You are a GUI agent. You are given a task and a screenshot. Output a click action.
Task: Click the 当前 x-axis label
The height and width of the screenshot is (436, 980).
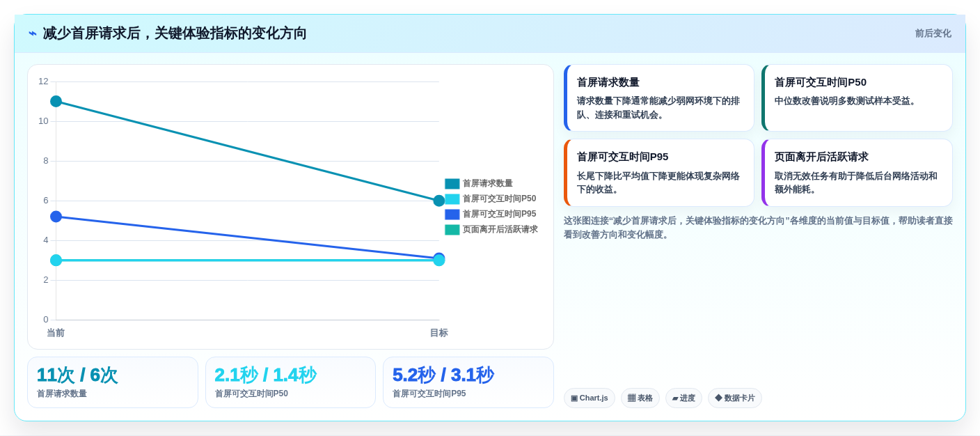click(56, 333)
